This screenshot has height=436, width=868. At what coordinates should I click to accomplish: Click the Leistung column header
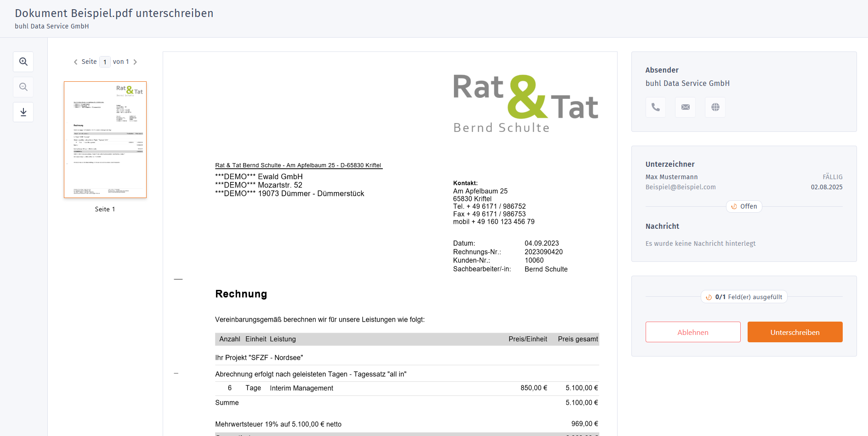pyautogui.click(x=283, y=340)
